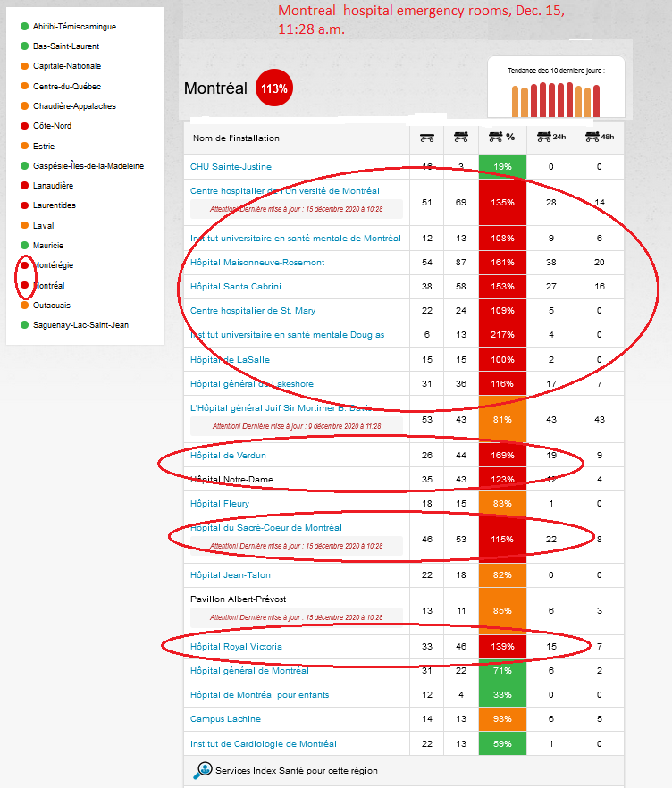Click the 33% cell for Montréal pour enfants
The width and height of the screenshot is (672, 788).
502,694
